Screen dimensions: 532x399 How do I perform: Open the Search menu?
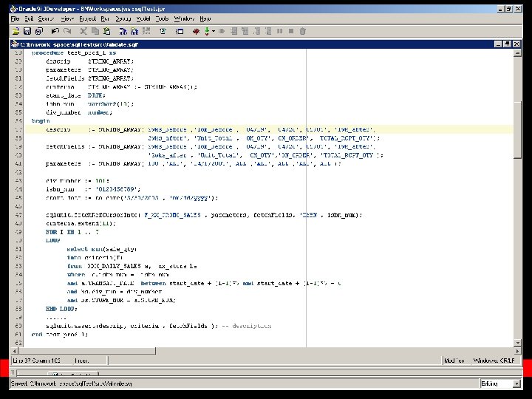click(46, 18)
